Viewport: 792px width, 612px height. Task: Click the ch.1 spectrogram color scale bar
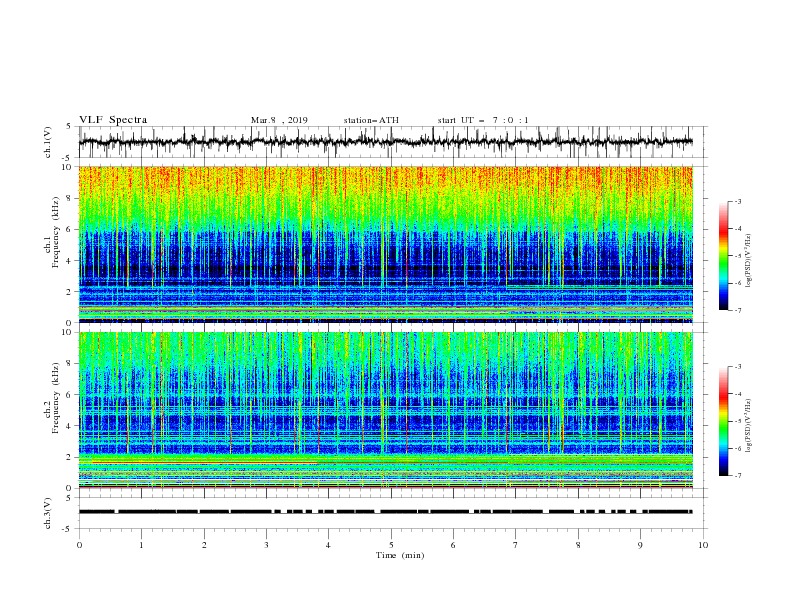(724, 255)
